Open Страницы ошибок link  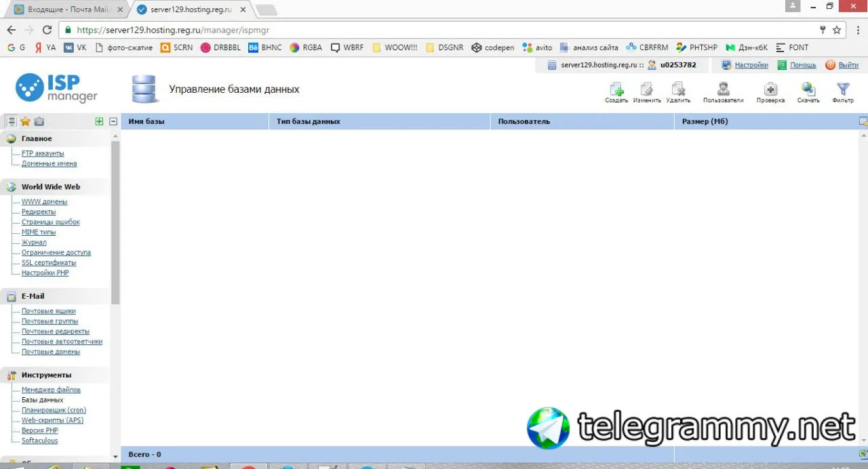coord(50,222)
